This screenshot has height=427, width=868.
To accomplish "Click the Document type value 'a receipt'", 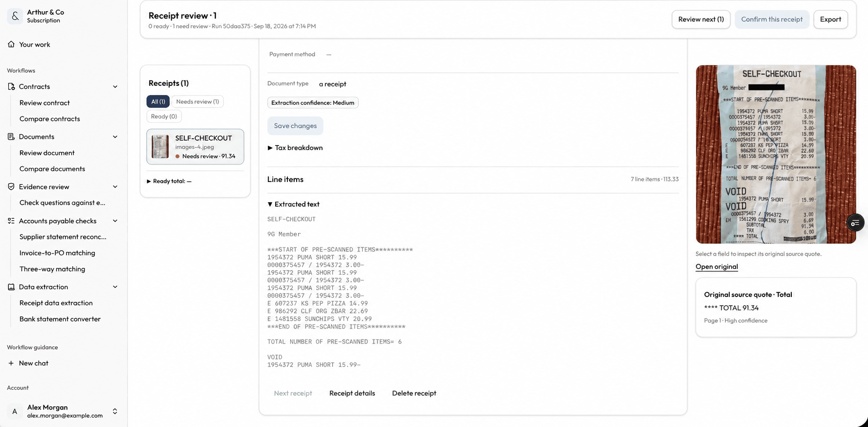I will click(333, 84).
